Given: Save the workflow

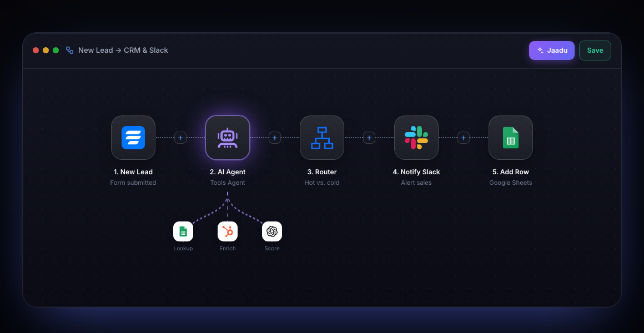Looking at the screenshot, I should (595, 51).
